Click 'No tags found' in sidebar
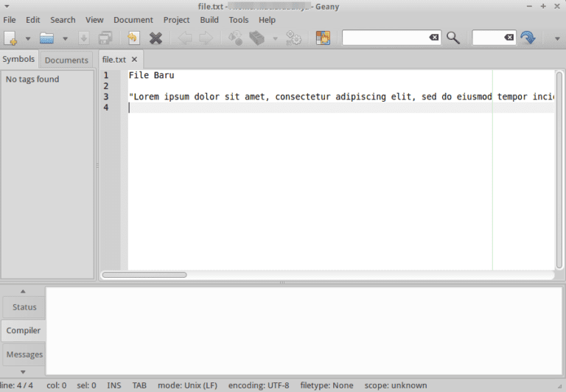 (32, 79)
